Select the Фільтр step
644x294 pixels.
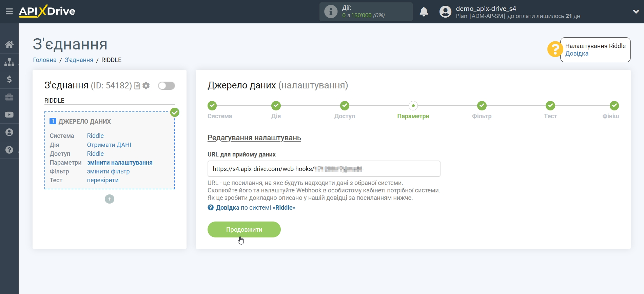[x=482, y=106]
